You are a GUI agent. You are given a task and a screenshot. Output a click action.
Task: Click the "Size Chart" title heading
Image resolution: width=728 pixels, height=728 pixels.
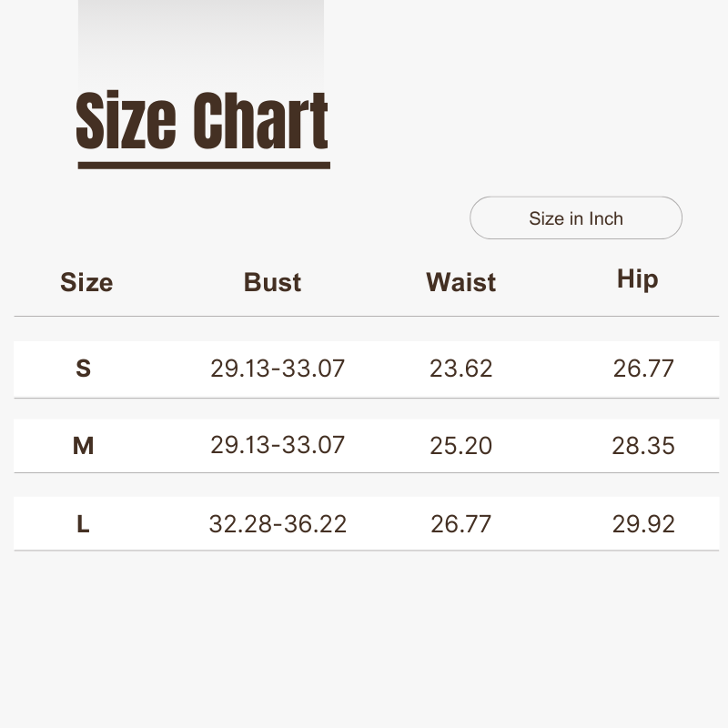(x=202, y=121)
